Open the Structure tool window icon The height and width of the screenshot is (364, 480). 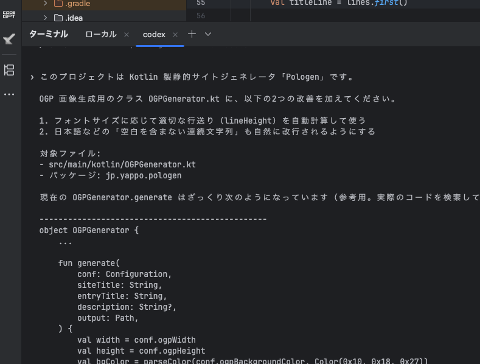(x=9, y=70)
